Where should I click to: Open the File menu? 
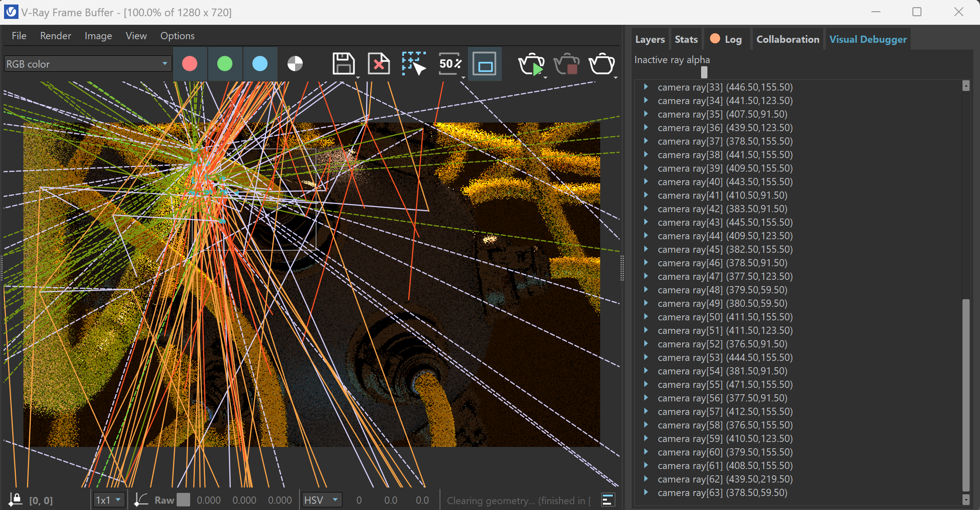coord(19,36)
